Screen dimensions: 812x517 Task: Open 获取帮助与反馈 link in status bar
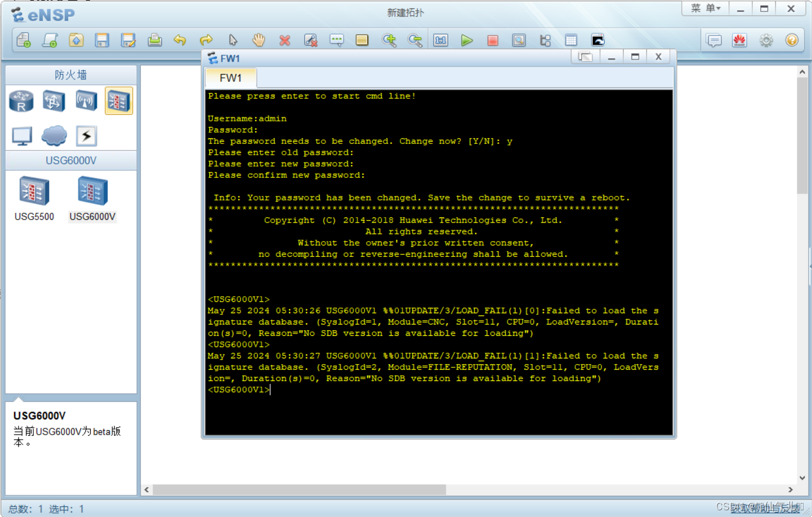pyautogui.click(x=765, y=508)
